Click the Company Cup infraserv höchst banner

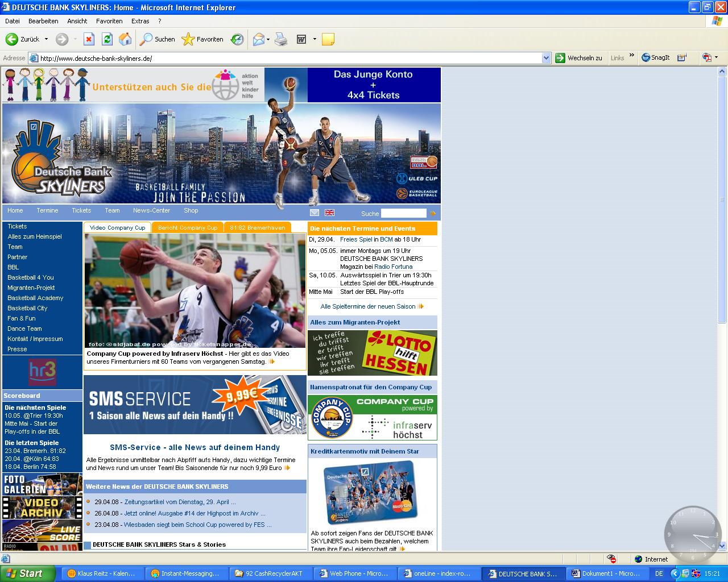click(x=373, y=418)
